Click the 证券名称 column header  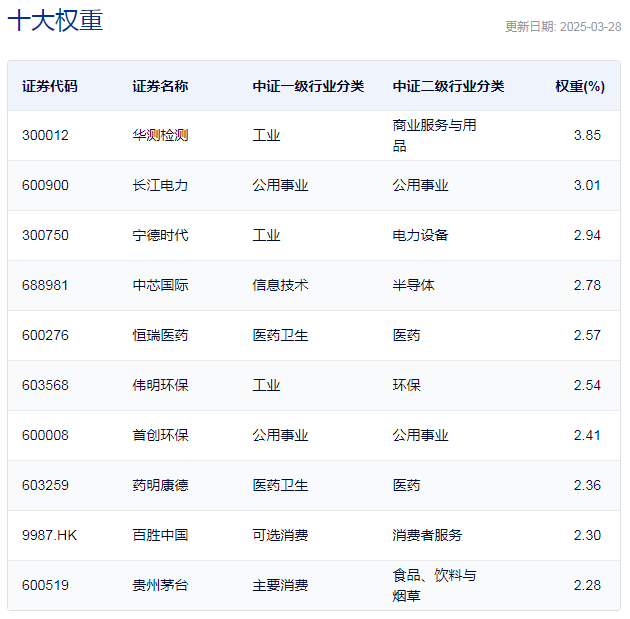coord(160,86)
